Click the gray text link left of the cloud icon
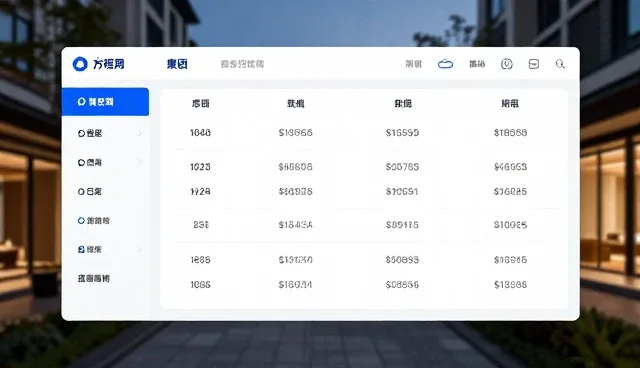Image resolution: width=640 pixels, height=368 pixels. [x=413, y=64]
